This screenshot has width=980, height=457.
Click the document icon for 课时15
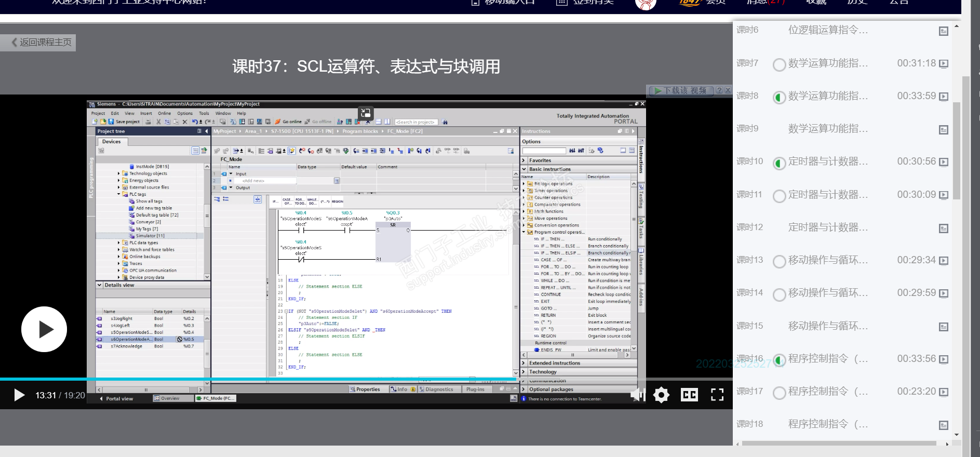pos(944,327)
